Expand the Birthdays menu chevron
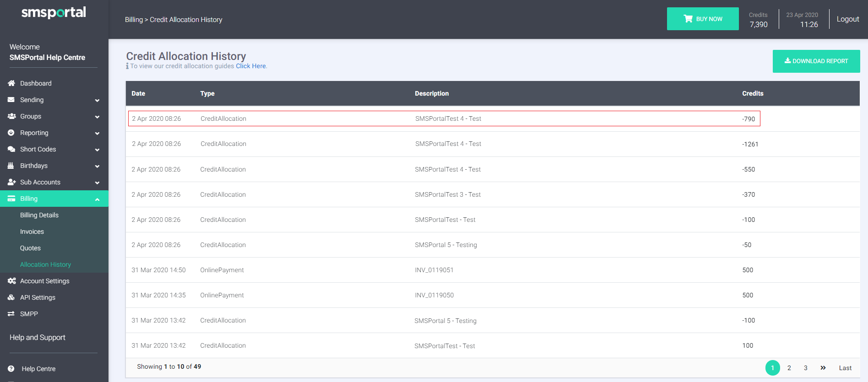The height and width of the screenshot is (382, 868). [97, 166]
